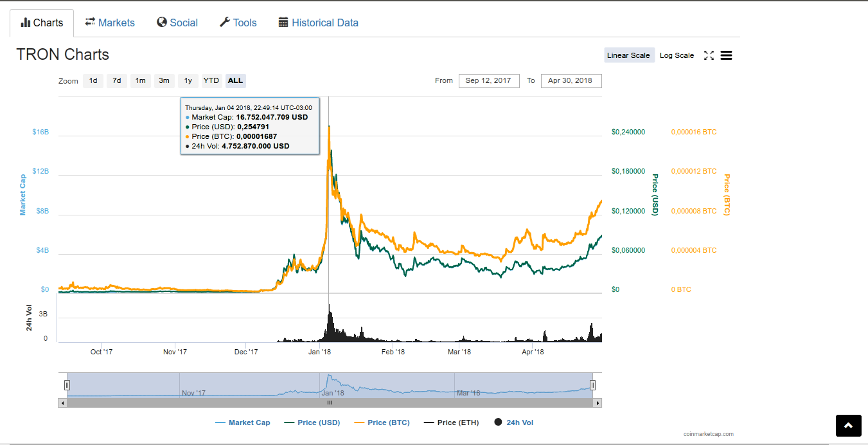This screenshot has height=445, width=868.
Task: Grab the navigator left range handle
Action: pyautogui.click(x=67, y=385)
